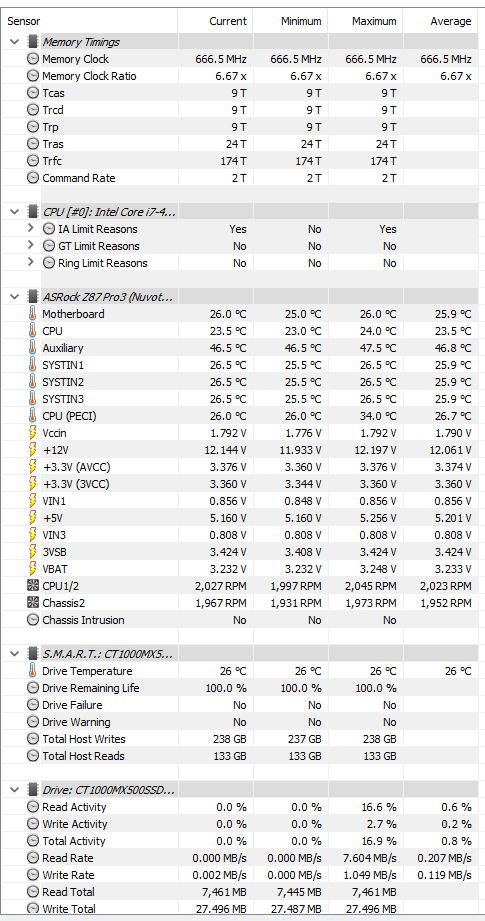
Task: Click the Read Total icon
Action: pos(33,892)
